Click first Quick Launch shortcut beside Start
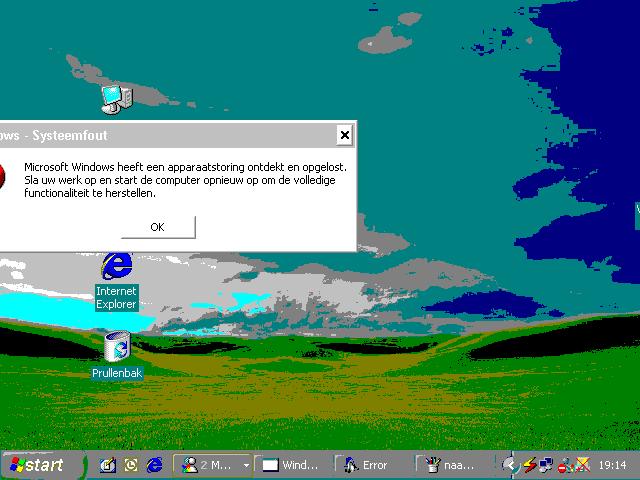Image resolution: width=640 pixels, height=480 pixels. 108,465
